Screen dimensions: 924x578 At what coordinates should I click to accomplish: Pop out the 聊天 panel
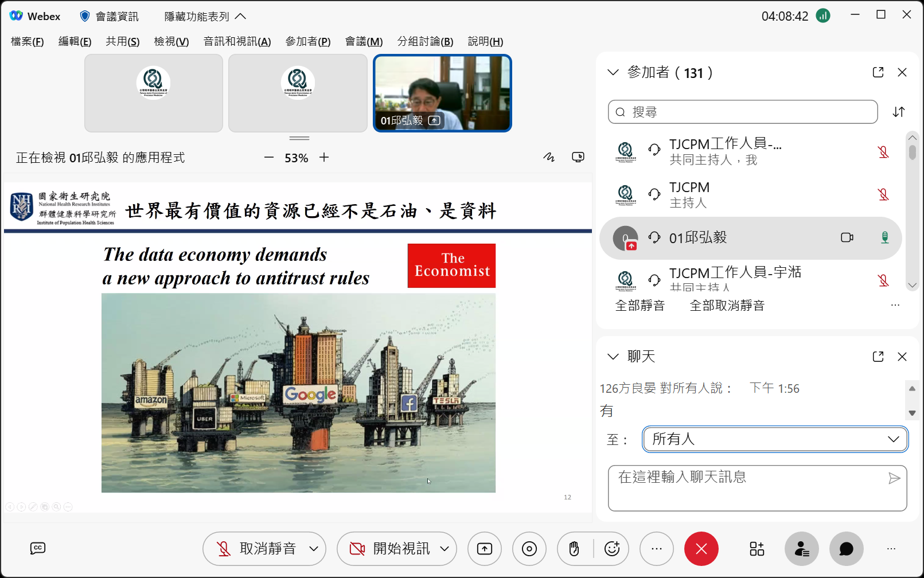(878, 357)
